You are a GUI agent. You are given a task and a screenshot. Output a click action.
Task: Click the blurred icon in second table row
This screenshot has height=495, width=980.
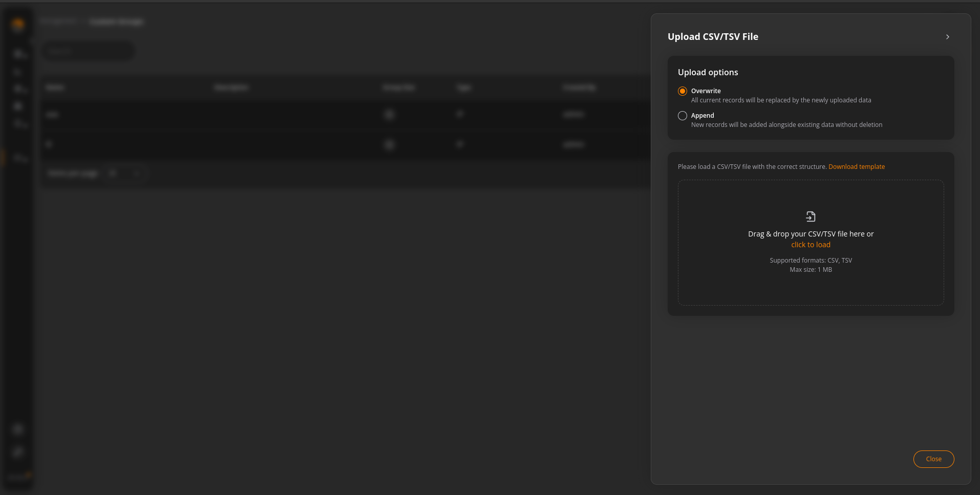click(389, 145)
